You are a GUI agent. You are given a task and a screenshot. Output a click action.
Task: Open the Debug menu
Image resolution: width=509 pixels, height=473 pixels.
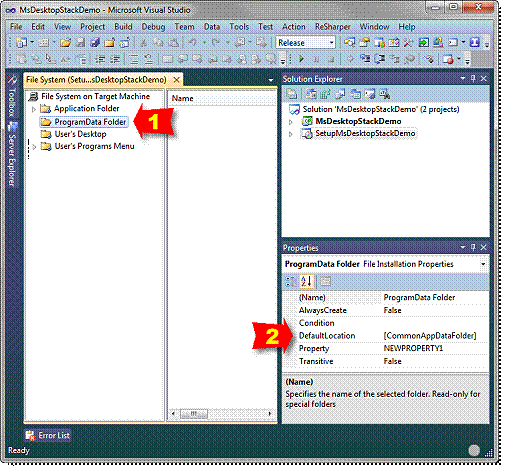[153, 27]
